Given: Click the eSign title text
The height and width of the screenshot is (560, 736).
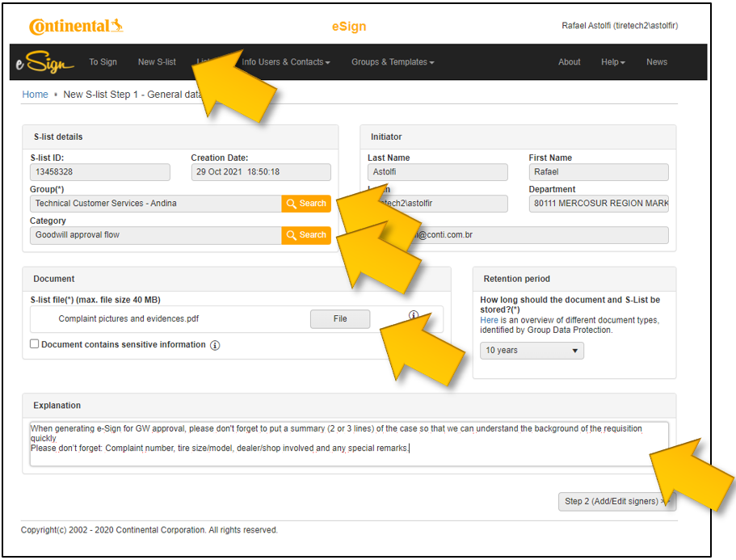Looking at the screenshot, I should point(349,27).
